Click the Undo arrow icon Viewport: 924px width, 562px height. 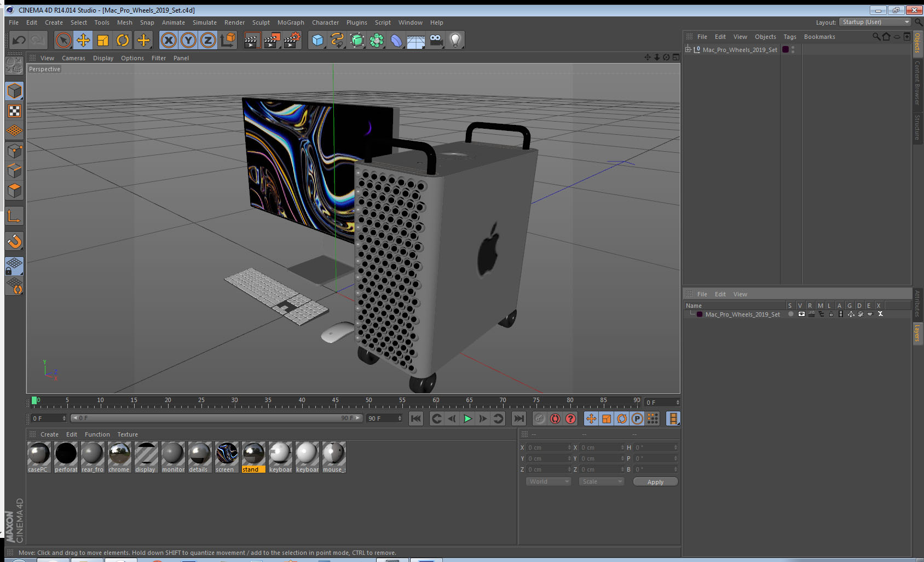pyautogui.click(x=19, y=40)
